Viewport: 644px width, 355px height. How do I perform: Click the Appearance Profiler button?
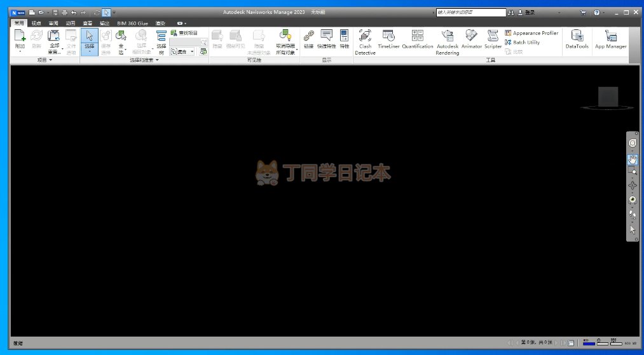531,33
